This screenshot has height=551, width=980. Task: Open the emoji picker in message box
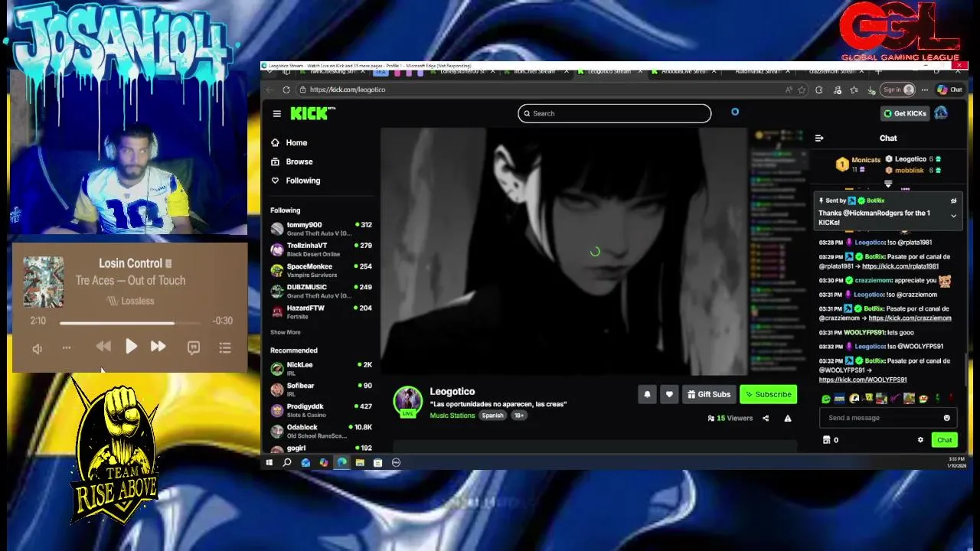point(946,418)
